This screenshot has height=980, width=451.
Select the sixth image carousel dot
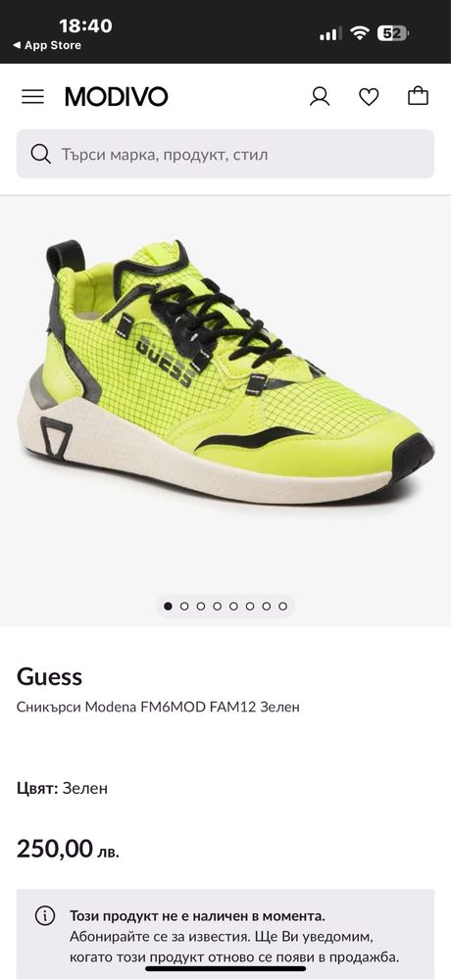(x=250, y=606)
